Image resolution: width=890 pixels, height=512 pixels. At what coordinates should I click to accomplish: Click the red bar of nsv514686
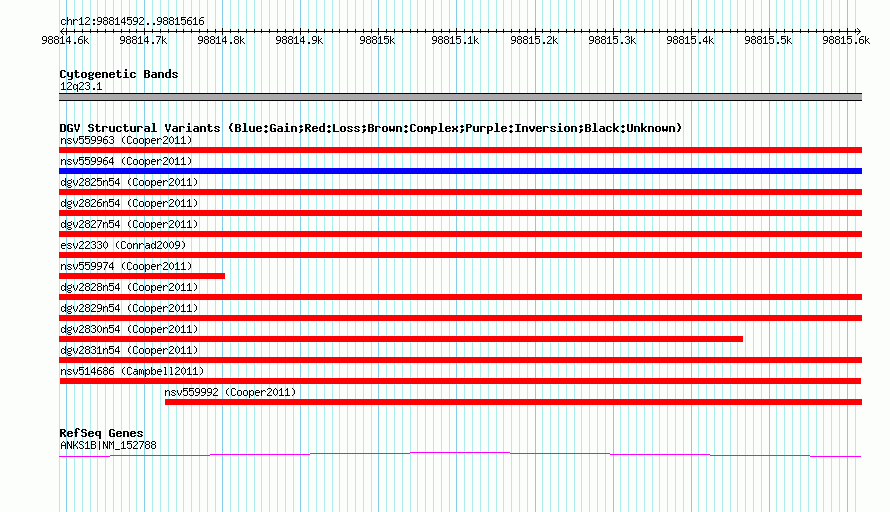460,381
